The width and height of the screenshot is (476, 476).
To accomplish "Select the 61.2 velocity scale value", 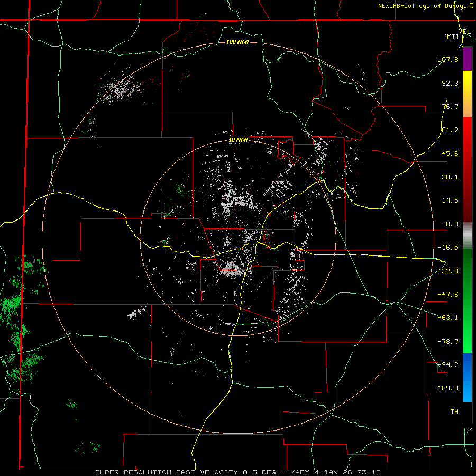I will (450, 130).
